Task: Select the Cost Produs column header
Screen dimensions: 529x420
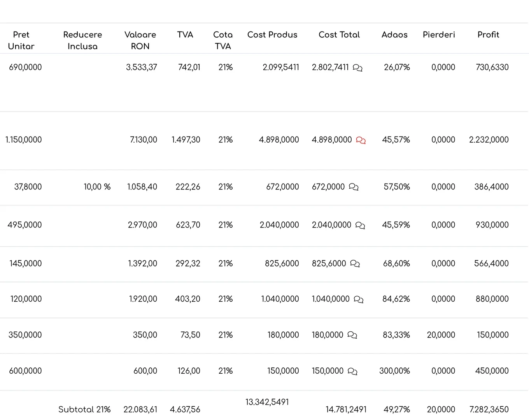Action: point(272,35)
